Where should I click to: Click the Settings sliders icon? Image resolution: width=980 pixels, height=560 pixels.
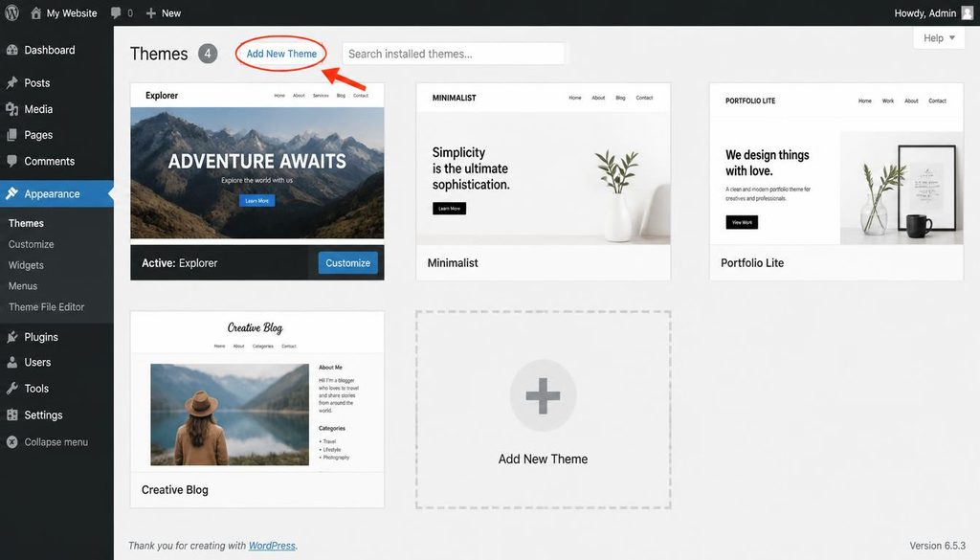click(11, 415)
